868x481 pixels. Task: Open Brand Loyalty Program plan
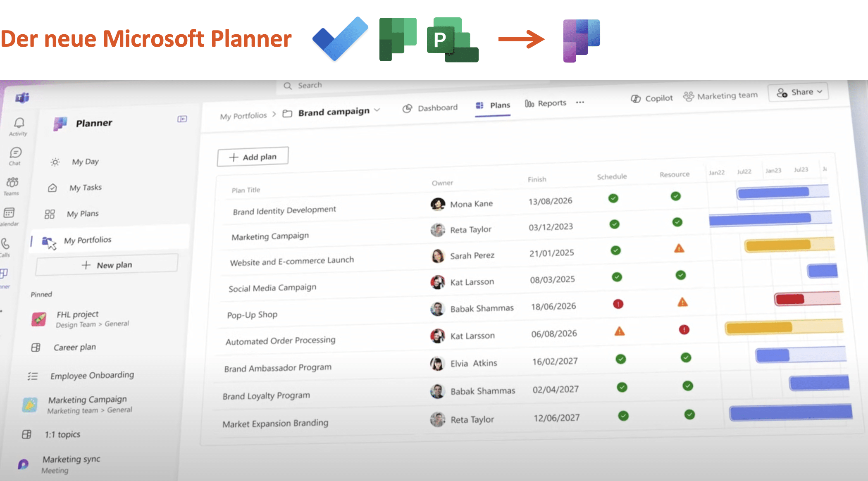[x=266, y=395]
